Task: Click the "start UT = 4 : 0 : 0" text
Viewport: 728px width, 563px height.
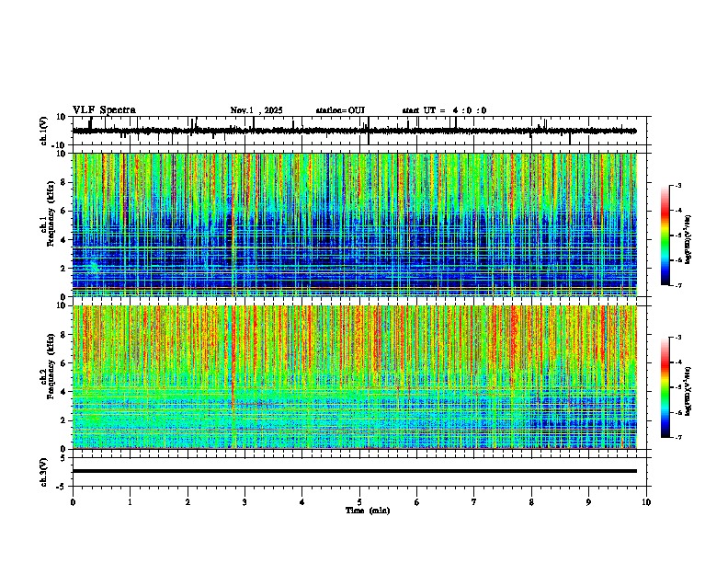Action: point(444,110)
